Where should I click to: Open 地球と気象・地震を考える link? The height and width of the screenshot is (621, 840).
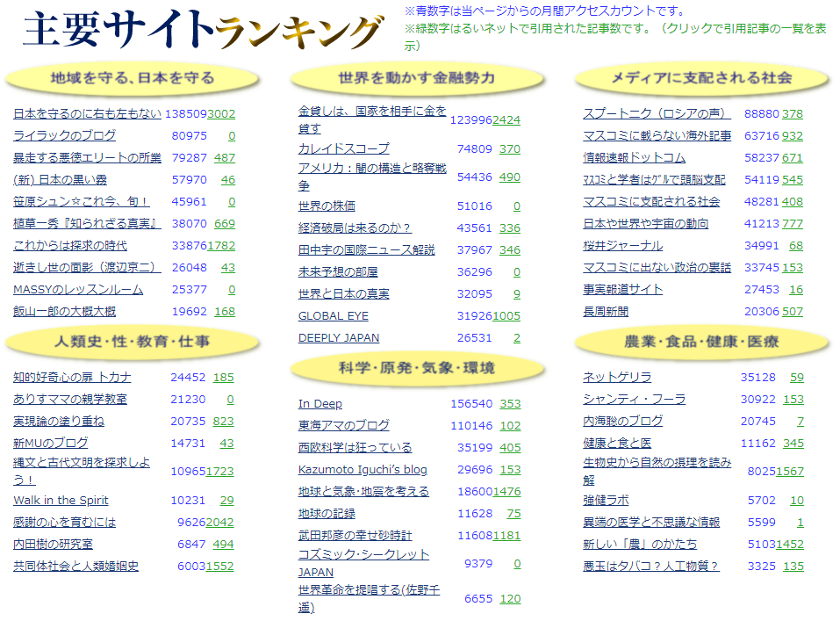click(363, 492)
